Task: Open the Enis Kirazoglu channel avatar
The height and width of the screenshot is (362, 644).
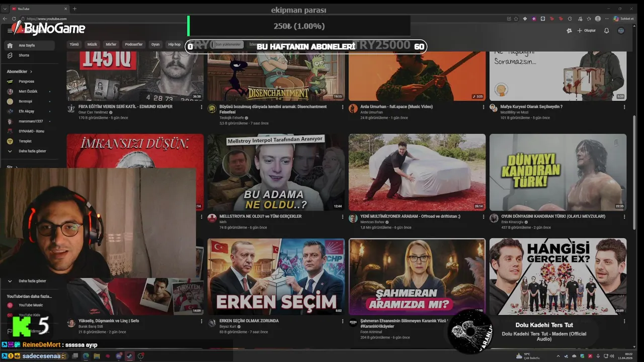Action: [494, 218]
